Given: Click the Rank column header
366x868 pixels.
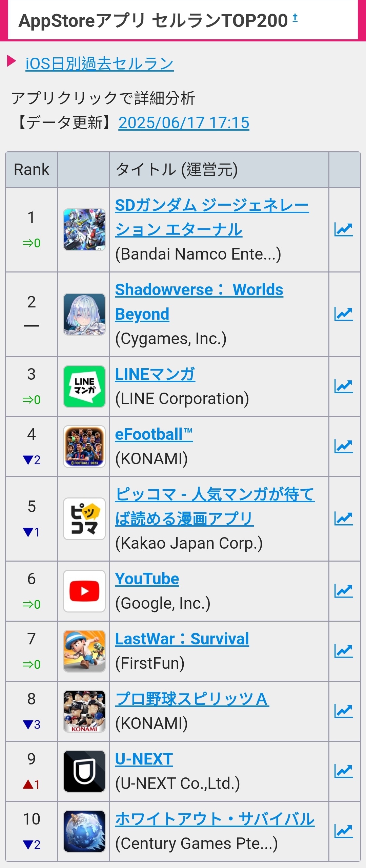Looking at the screenshot, I should pos(32,170).
